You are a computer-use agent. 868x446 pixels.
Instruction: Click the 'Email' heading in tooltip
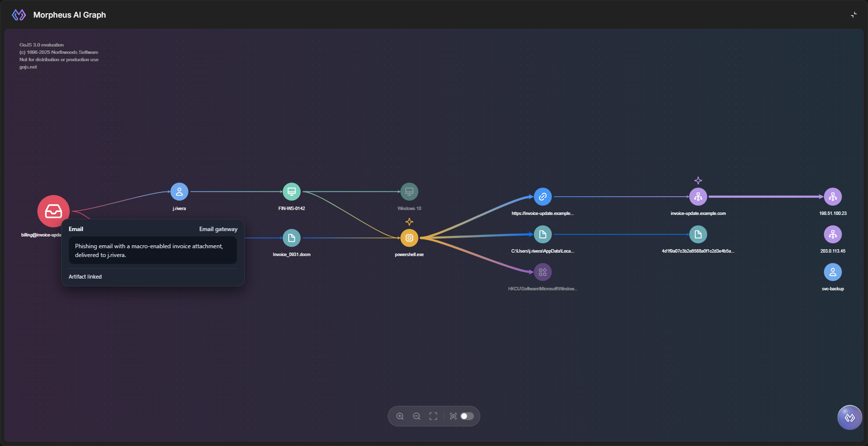click(x=76, y=229)
